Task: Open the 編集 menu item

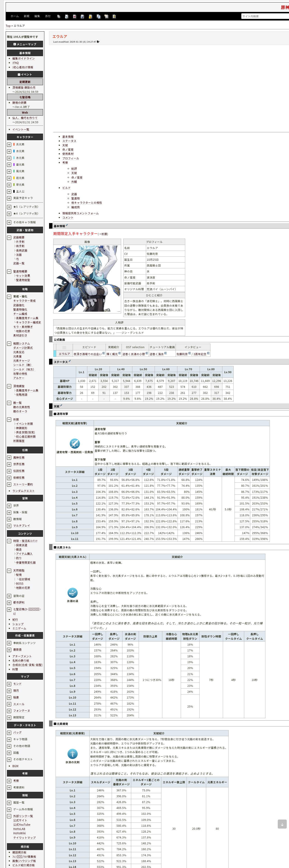Action: click(37, 16)
